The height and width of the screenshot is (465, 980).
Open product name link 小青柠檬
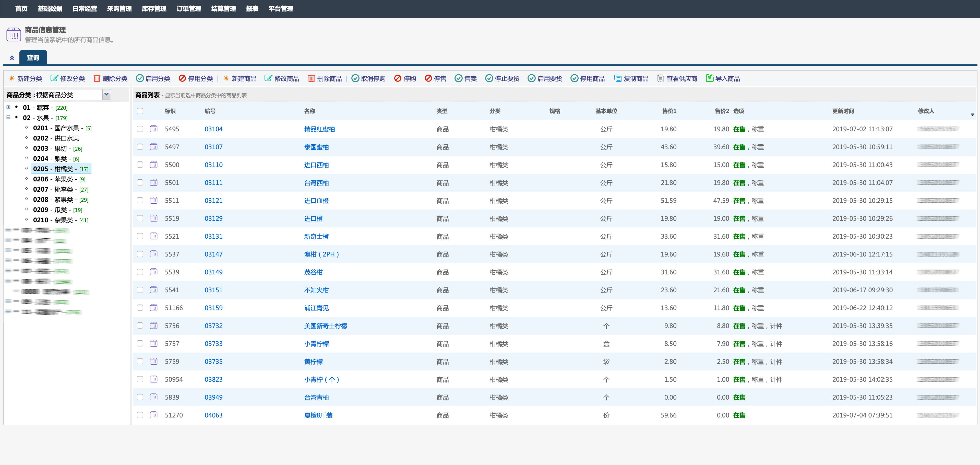click(x=316, y=344)
